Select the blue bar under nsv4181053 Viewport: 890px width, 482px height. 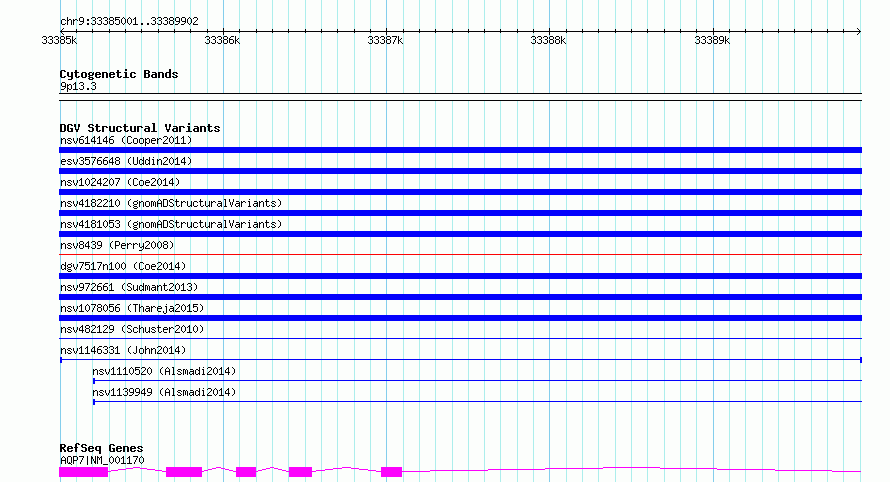460,234
